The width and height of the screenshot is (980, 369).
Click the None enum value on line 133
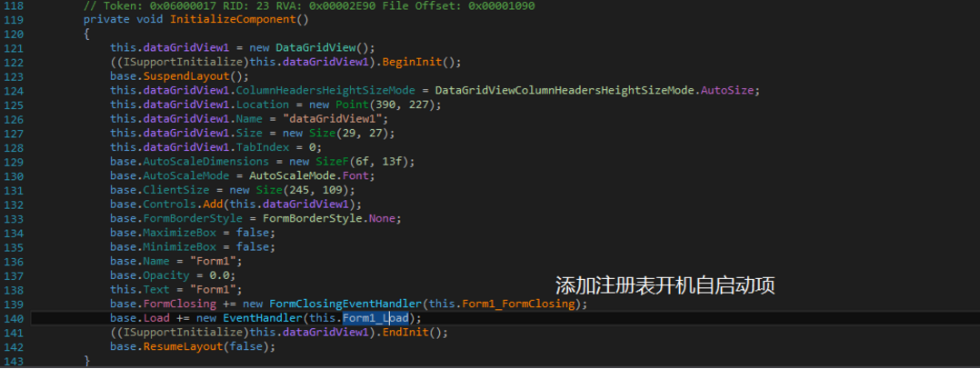(x=382, y=218)
